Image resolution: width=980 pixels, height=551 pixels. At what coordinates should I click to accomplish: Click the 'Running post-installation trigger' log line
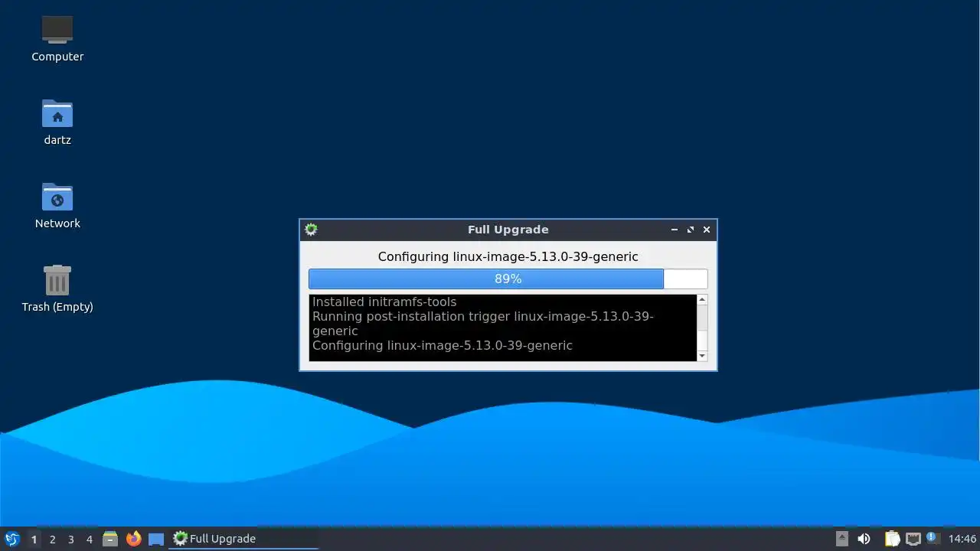483,324
